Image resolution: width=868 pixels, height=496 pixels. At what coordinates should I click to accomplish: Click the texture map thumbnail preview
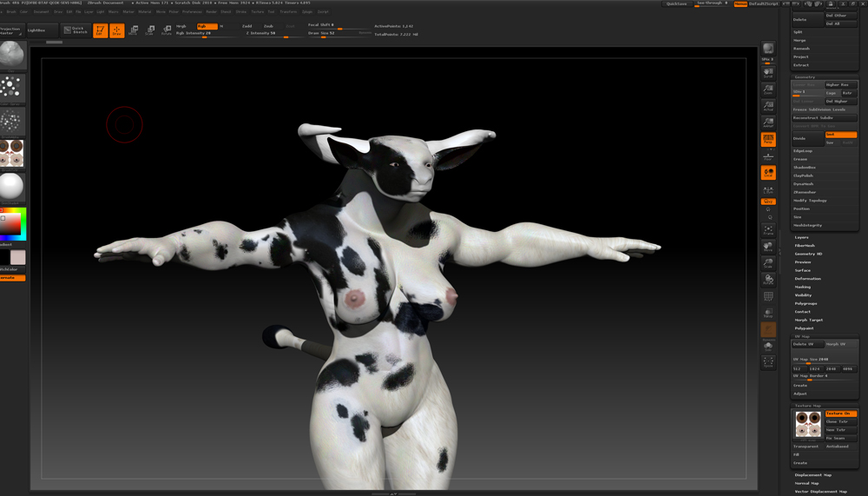[808, 425]
